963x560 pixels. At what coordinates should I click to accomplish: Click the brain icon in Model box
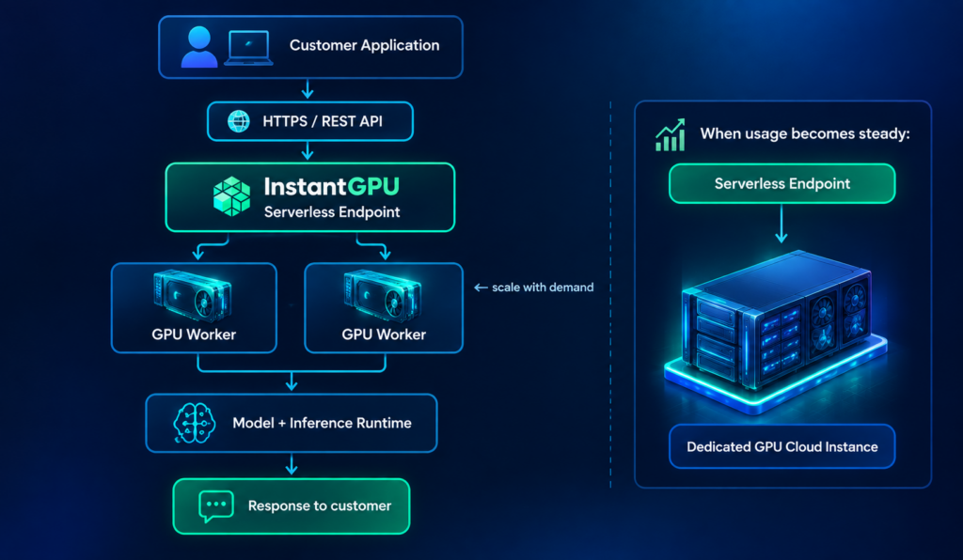point(194,423)
